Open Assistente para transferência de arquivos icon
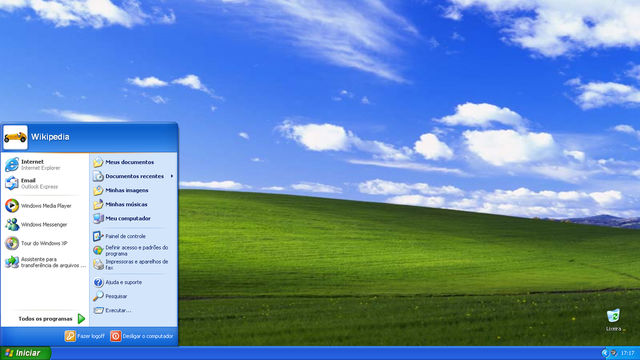 [12, 262]
